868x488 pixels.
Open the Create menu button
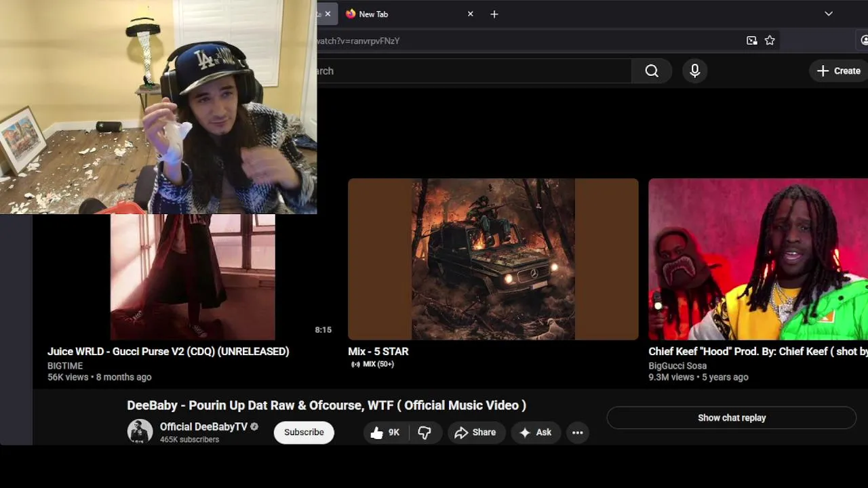click(839, 70)
